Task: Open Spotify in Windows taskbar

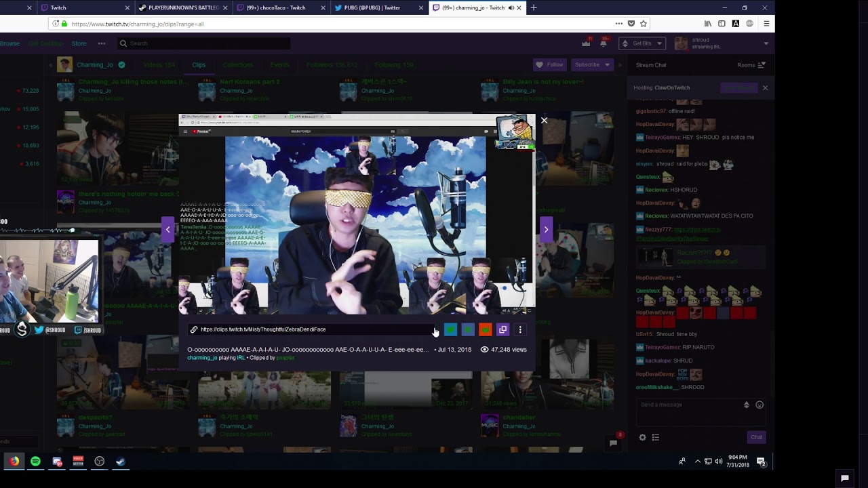Action: pos(35,462)
